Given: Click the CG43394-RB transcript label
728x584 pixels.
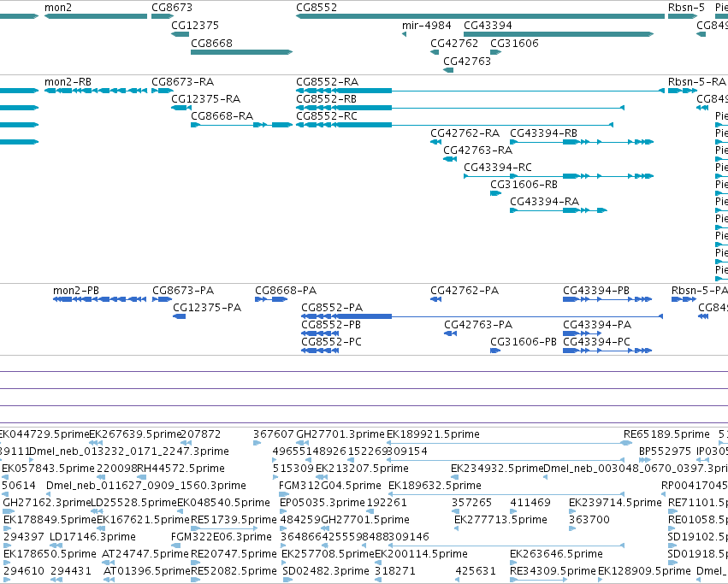Looking at the screenshot, I should tap(544, 133).
